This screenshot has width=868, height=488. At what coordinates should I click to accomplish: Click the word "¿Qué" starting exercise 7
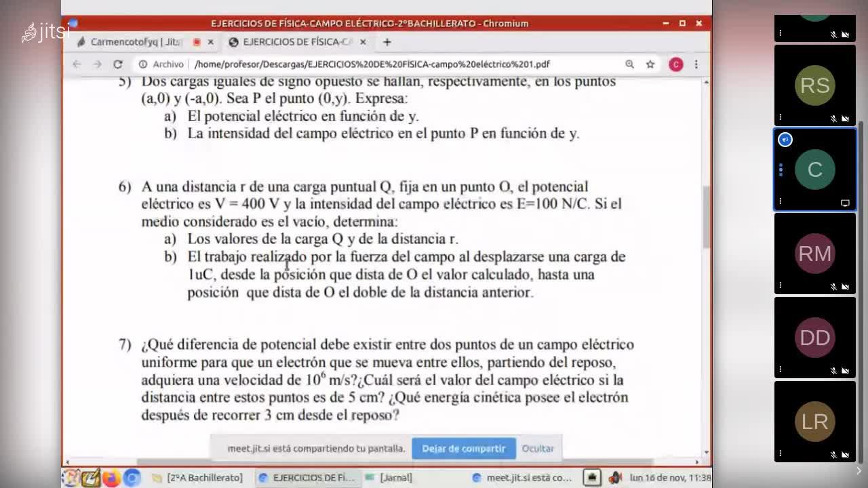(x=158, y=345)
